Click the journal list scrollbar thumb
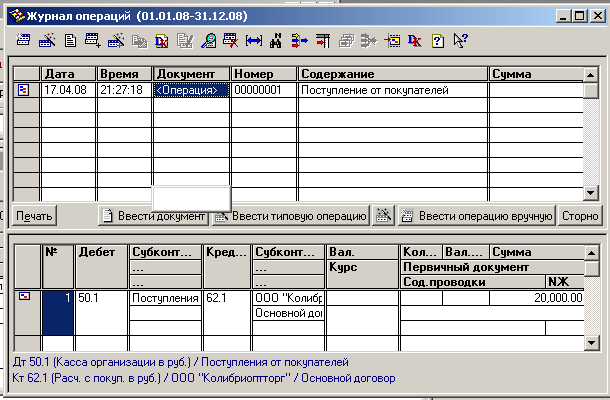This screenshot has width=610, height=400. [591, 90]
